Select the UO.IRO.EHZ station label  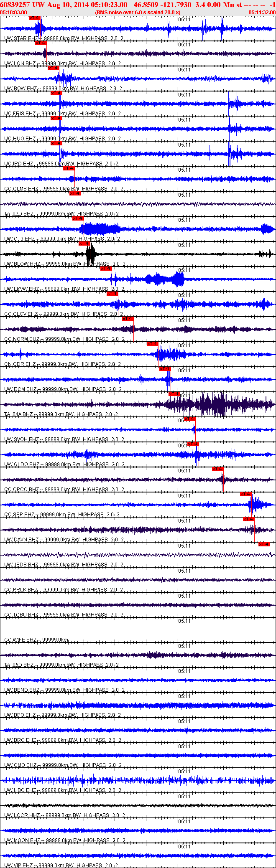click(19, 164)
